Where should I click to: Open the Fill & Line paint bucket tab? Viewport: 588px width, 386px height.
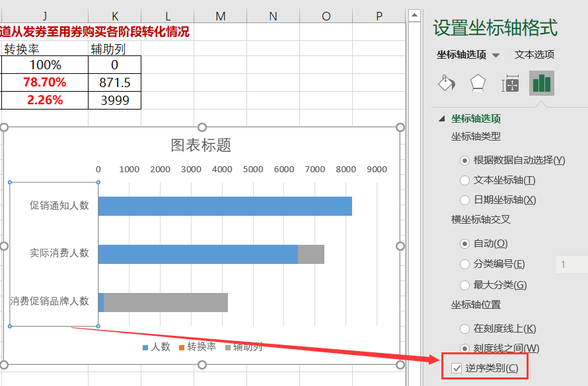coord(446,83)
